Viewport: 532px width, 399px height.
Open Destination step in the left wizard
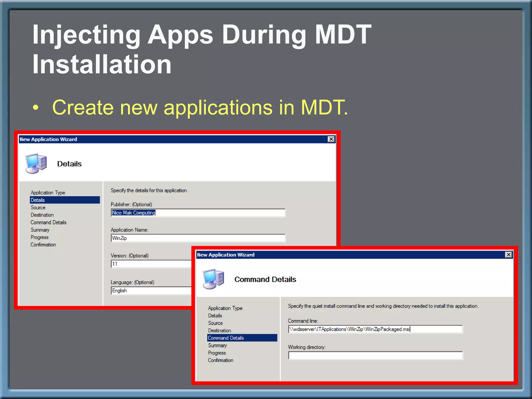[x=42, y=215]
